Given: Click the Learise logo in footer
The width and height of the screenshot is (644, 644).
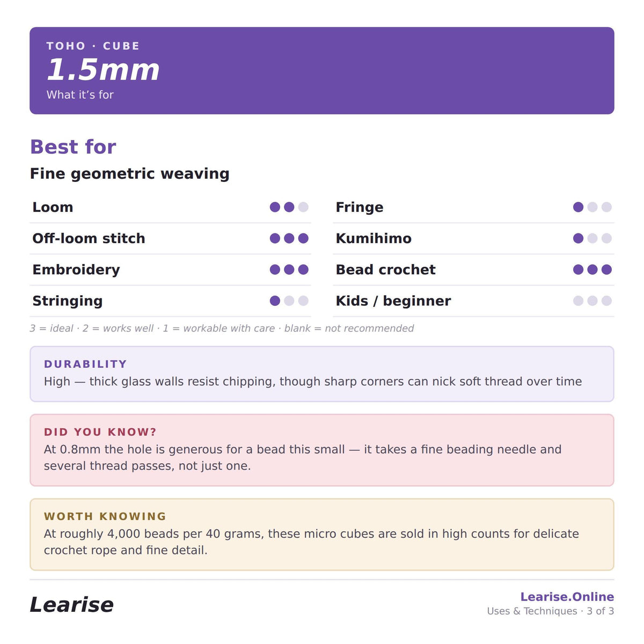Looking at the screenshot, I should [x=71, y=605].
